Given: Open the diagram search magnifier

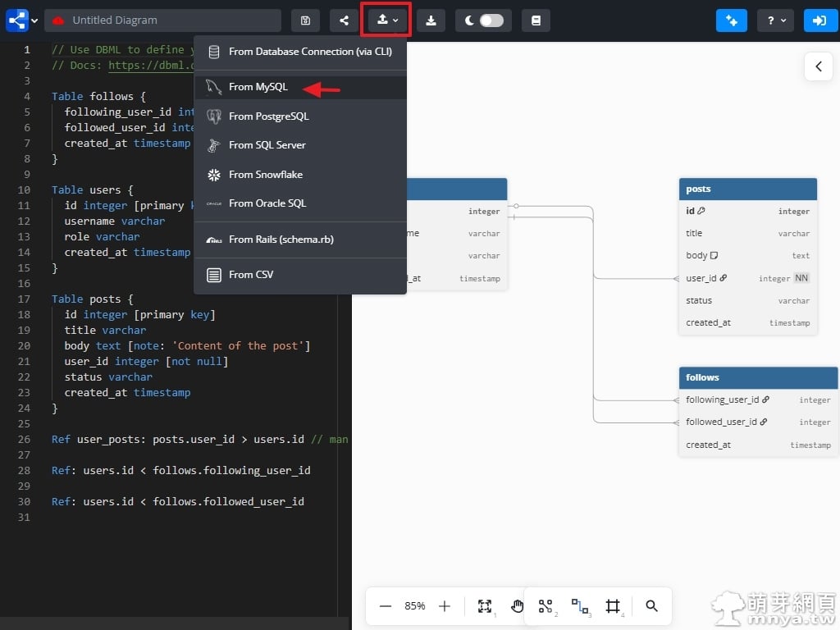Looking at the screenshot, I should click(651, 606).
